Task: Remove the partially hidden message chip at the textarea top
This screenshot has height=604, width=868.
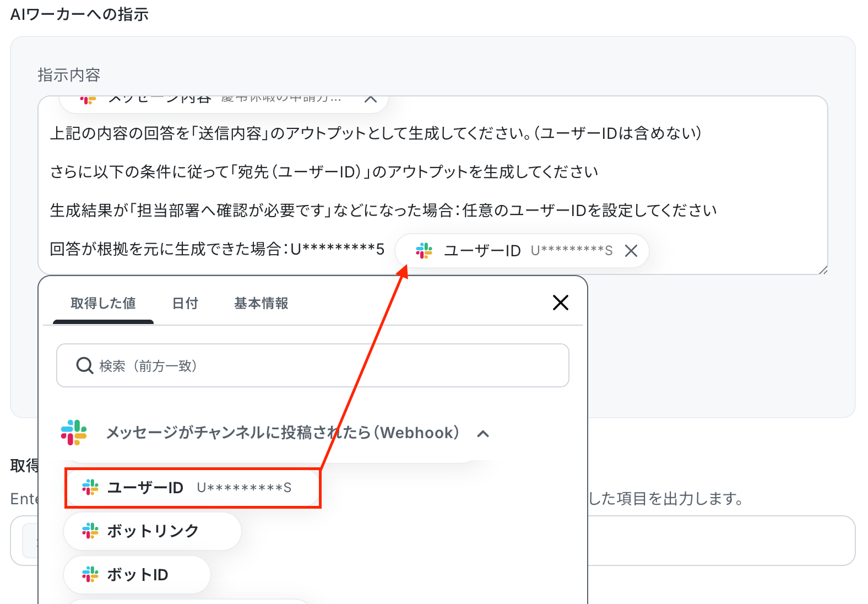Action: [371, 100]
